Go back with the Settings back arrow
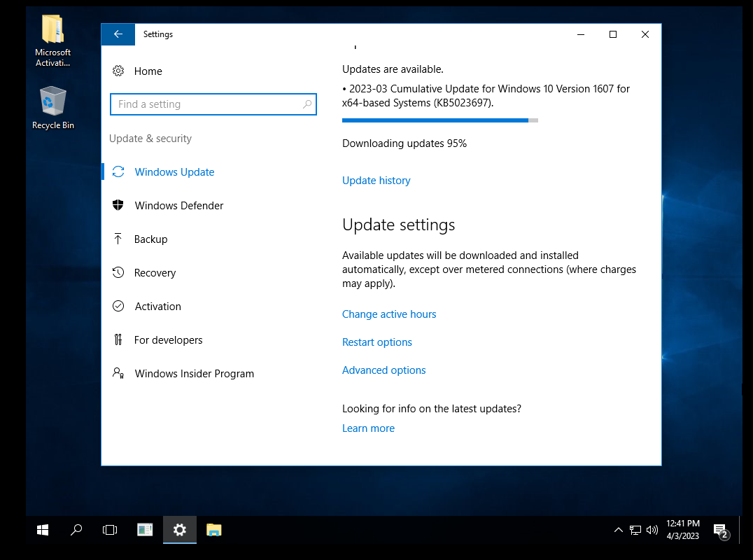753x560 pixels. (x=118, y=34)
